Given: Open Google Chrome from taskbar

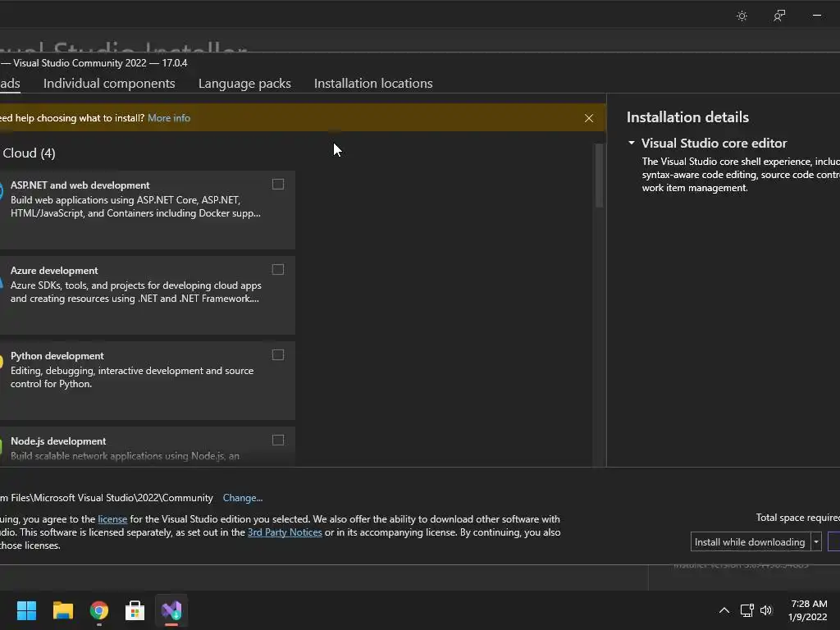Looking at the screenshot, I should (x=99, y=610).
